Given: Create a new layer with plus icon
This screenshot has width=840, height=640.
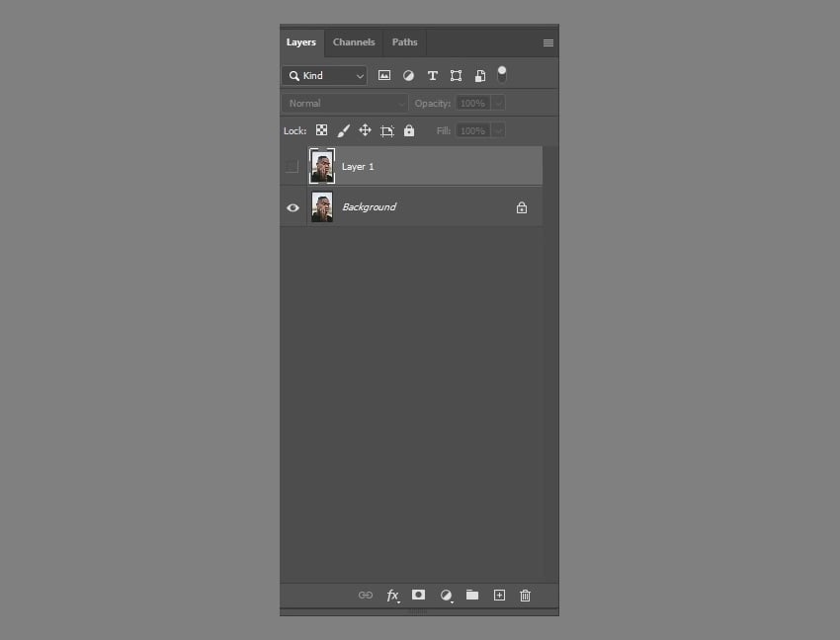Looking at the screenshot, I should 499,596.
